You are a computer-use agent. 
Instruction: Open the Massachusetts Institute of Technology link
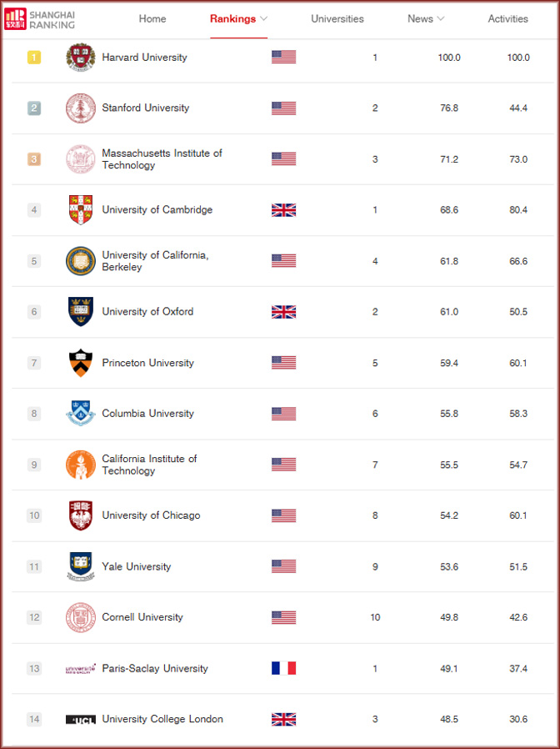point(162,159)
